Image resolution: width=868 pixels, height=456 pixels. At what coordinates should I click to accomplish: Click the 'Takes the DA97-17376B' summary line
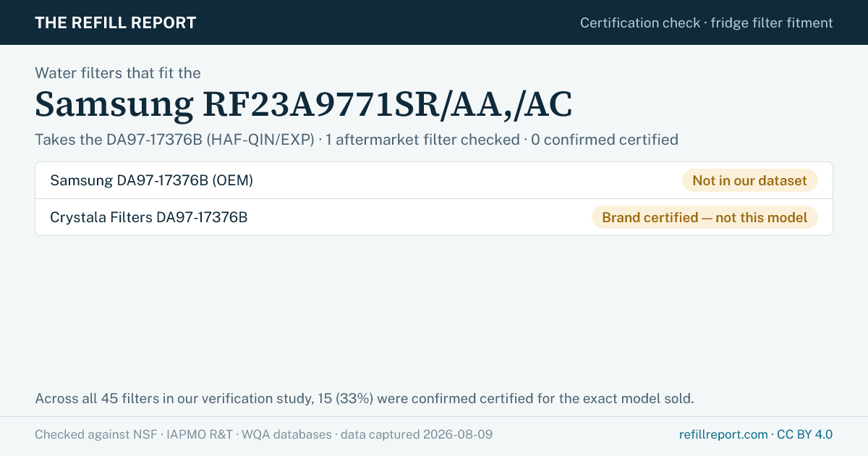click(357, 140)
